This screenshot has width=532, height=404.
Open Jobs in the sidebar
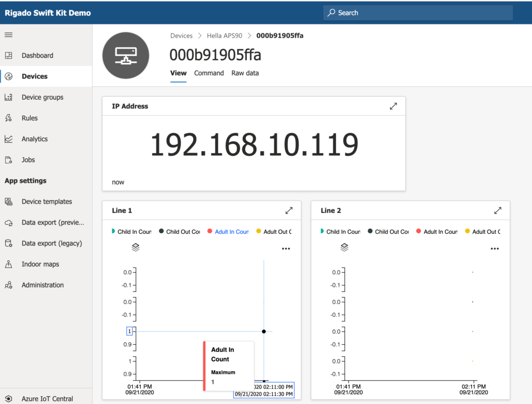tap(46, 160)
